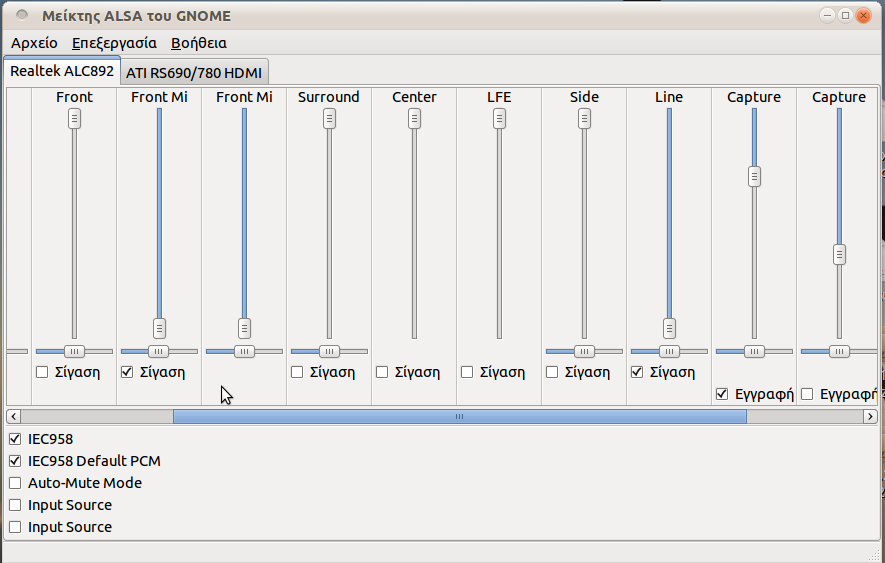Click the scrollbar's left arrow
Screen dimensions: 885x563
[12, 416]
